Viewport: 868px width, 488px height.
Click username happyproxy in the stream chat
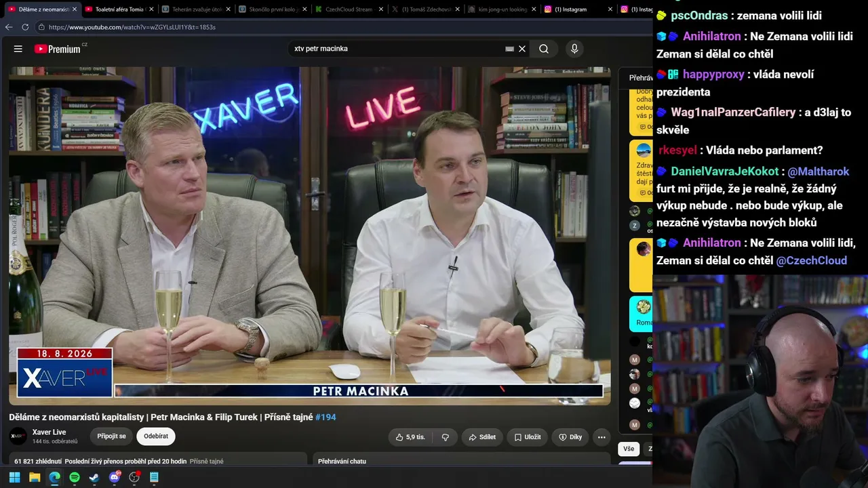click(x=713, y=75)
